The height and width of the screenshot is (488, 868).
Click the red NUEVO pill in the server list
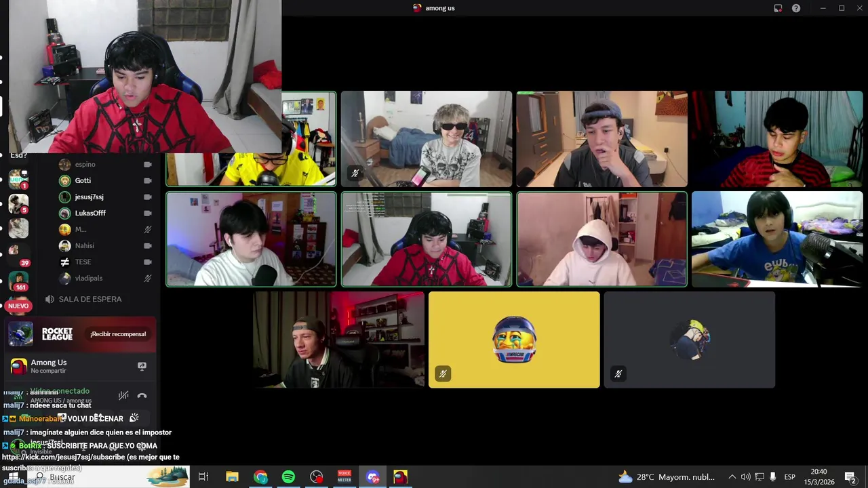18,306
